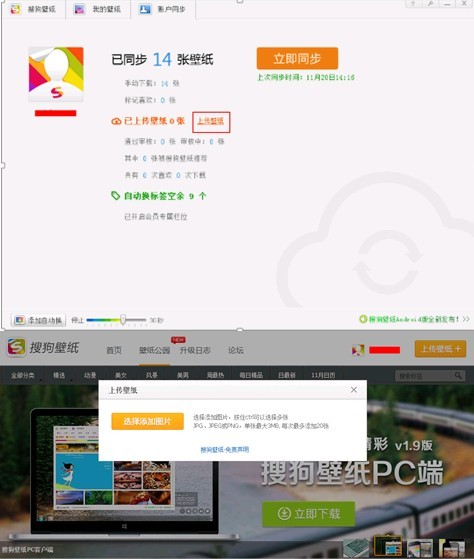The width and height of the screenshot is (474, 559).
Task: Click the user avatar in sync panel
Action: pos(56,75)
